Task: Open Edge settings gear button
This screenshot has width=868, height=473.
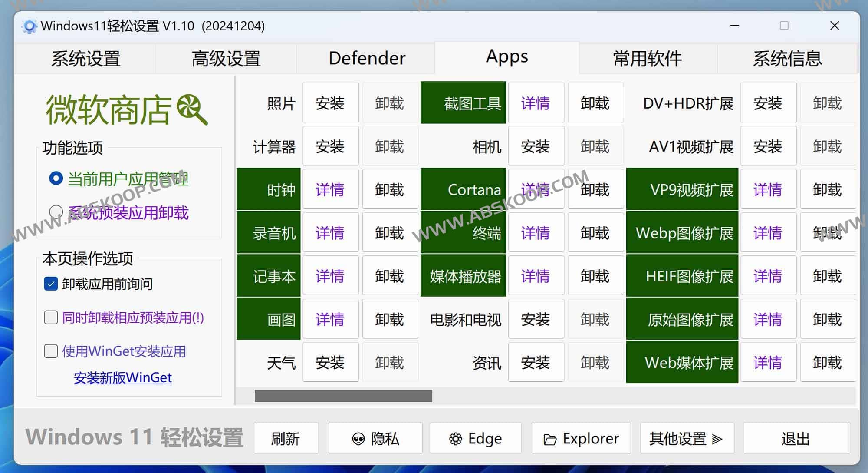Action: [x=475, y=439]
